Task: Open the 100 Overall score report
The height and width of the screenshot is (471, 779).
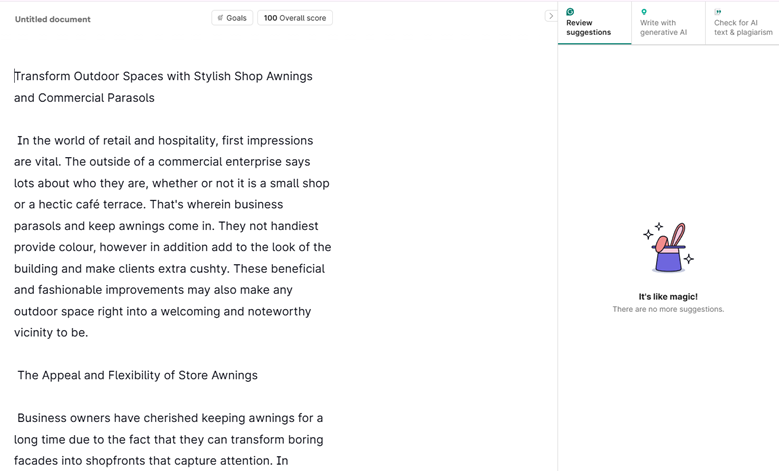Action: 295,18
